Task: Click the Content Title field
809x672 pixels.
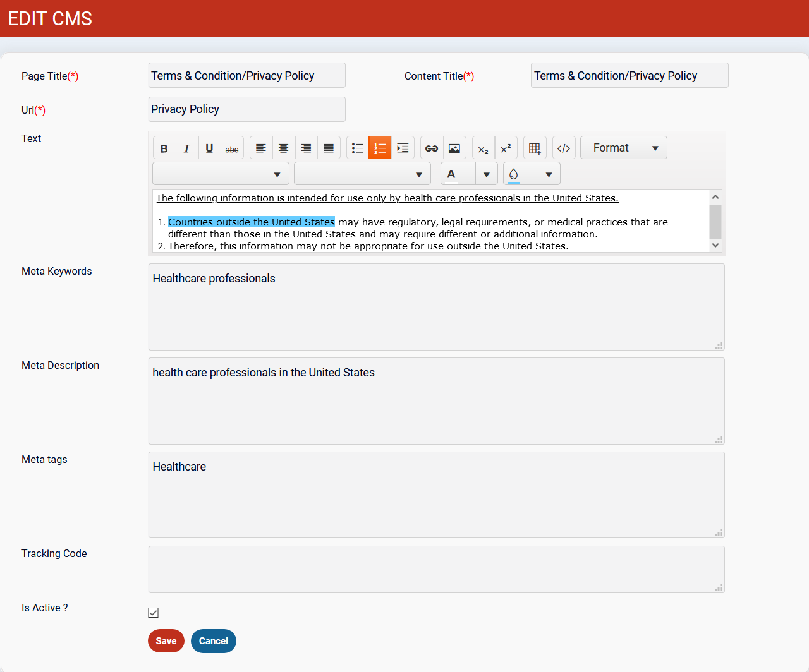Action: (x=630, y=75)
